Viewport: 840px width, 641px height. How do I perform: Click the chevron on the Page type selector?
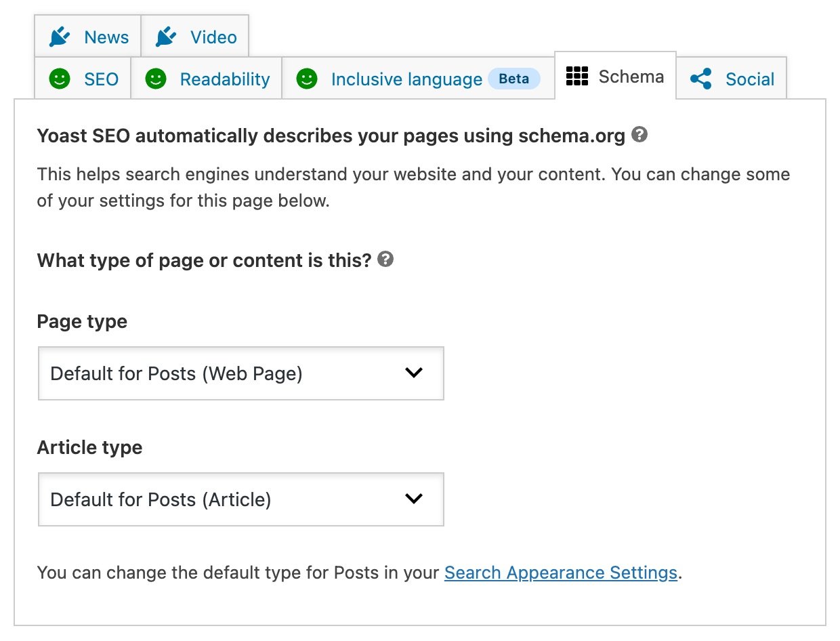coord(414,373)
